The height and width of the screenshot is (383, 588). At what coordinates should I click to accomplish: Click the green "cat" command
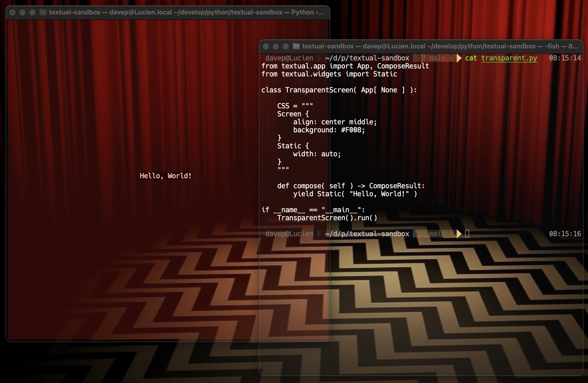pyautogui.click(x=471, y=58)
